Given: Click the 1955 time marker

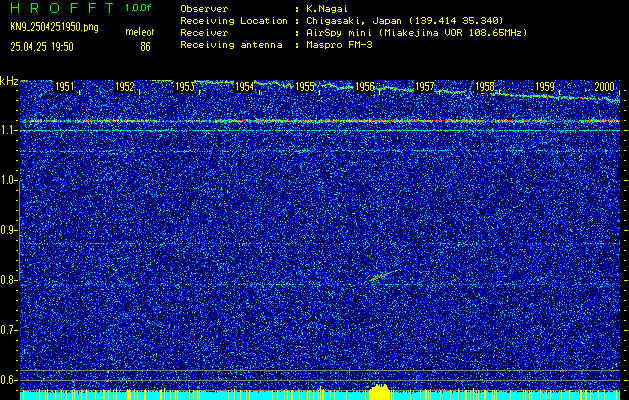Looking at the screenshot, I should coord(305,87).
